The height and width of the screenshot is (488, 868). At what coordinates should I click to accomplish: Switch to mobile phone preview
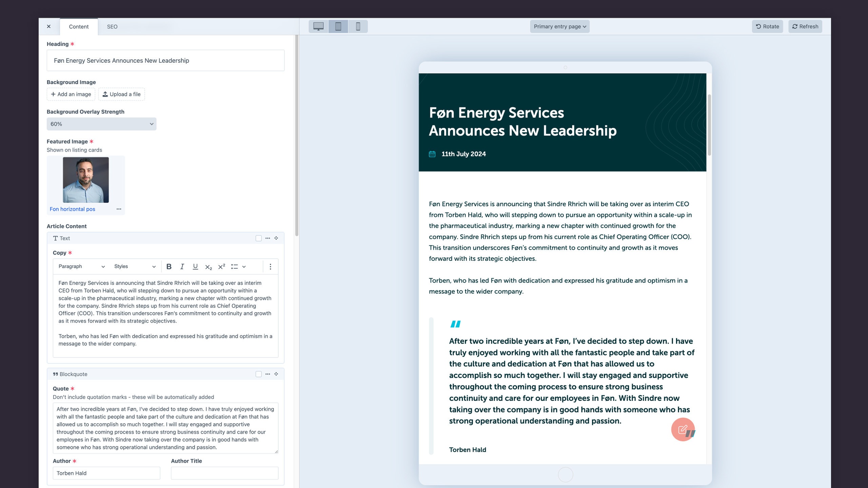tap(358, 26)
